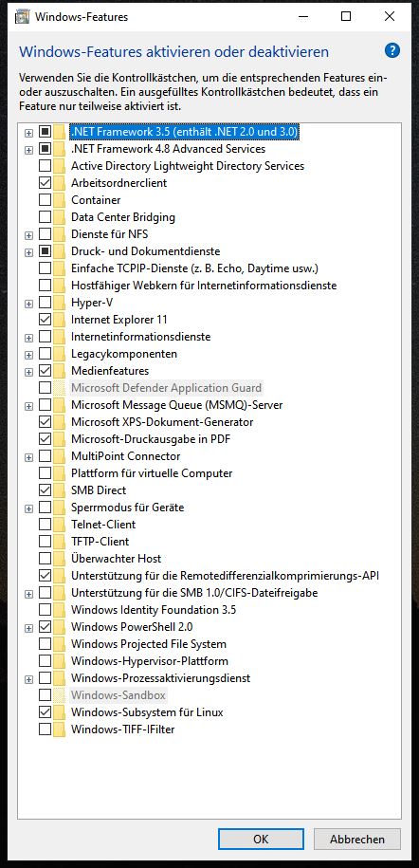Confirm with the OK button
This screenshot has height=868, width=419.
(x=261, y=839)
